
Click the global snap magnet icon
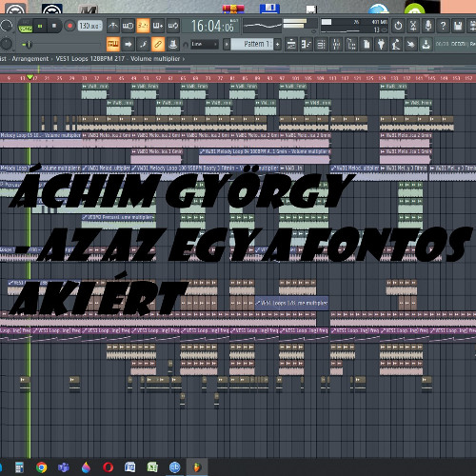coord(186,45)
